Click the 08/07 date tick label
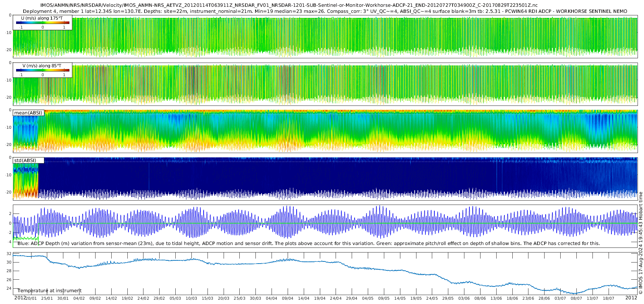 [x=576, y=298]
